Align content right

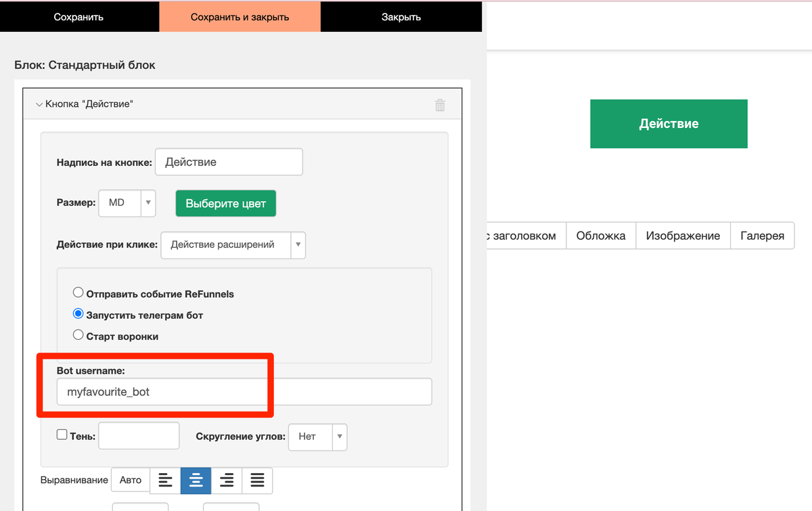[x=227, y=480]
